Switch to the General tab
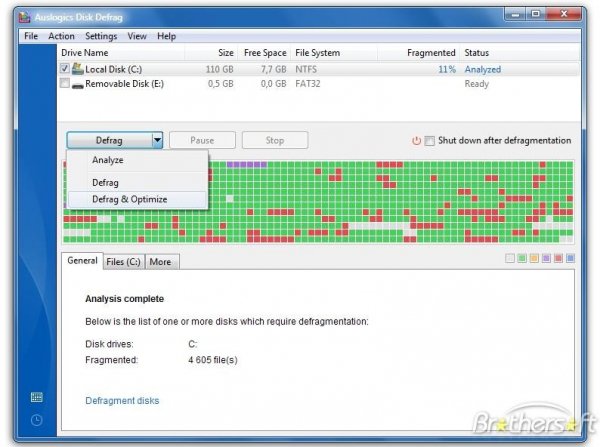 point(82,261)
